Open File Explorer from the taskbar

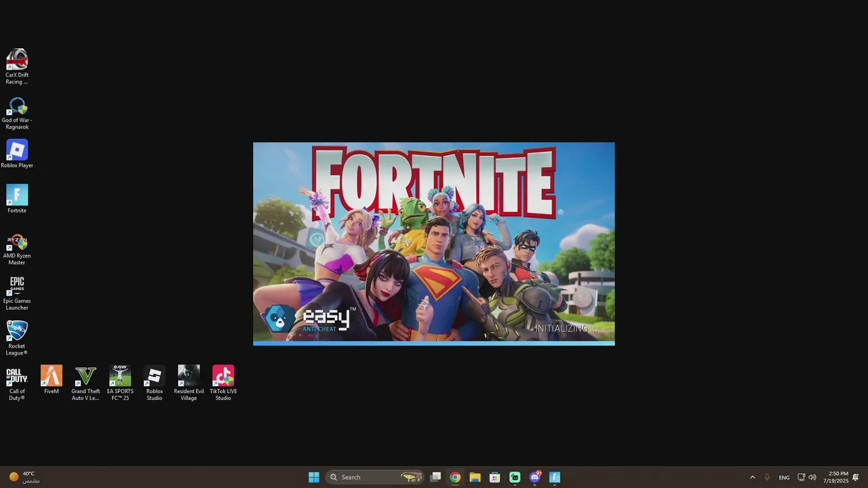(475, 477)
